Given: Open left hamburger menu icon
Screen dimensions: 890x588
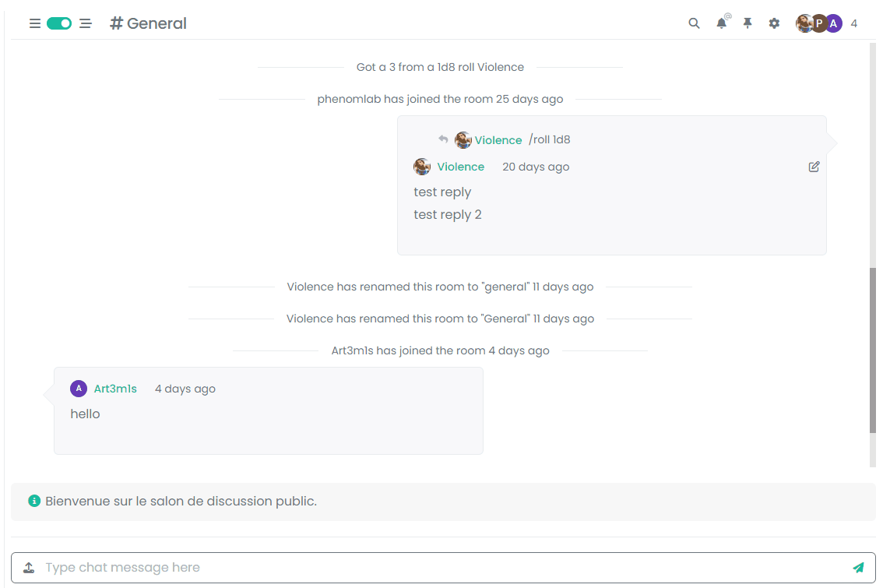Looking at the screenshot, I should click(35, 23).
